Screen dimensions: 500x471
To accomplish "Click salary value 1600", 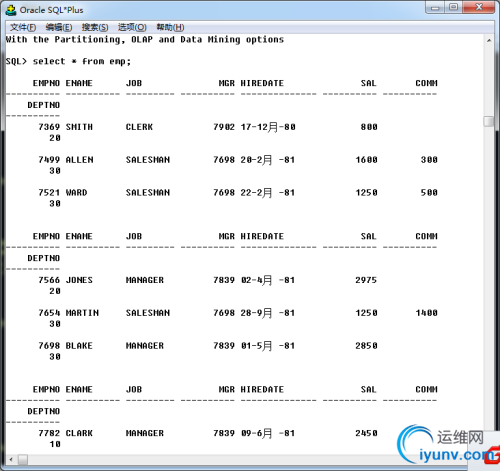I will click(x=366, y=160).
